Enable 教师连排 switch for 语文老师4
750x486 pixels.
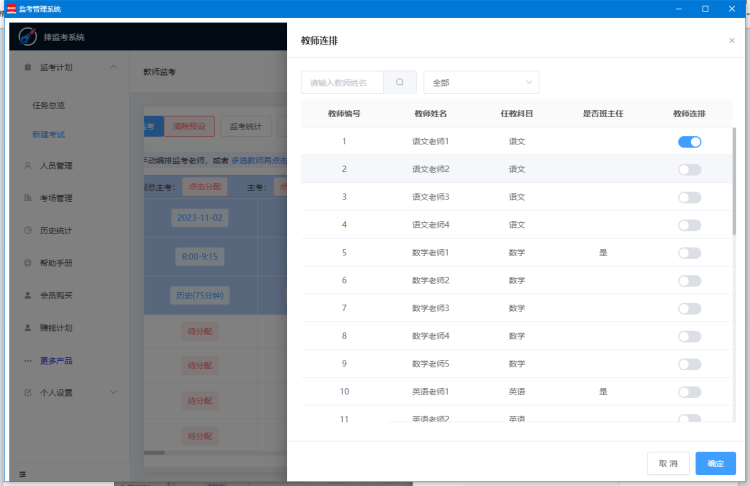pyautogui.click(x=689, y=225)
